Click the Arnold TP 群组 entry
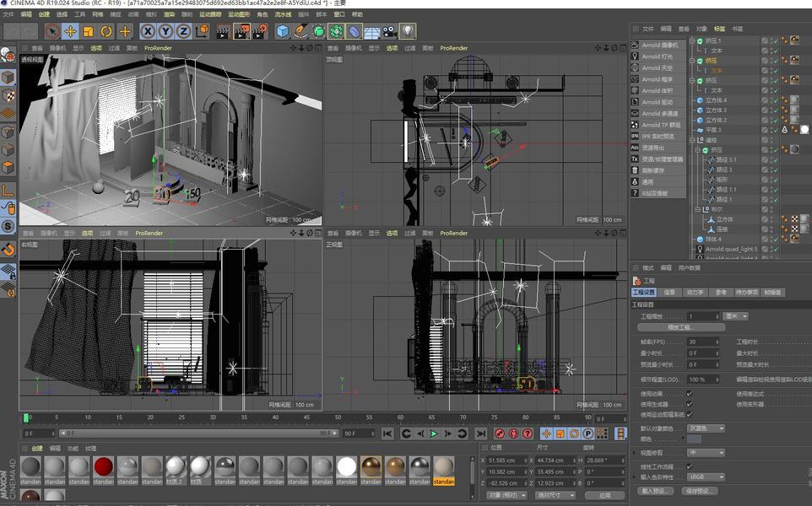Image resolution: width=812 pixels, height=506 pixels. coord(658,125)
